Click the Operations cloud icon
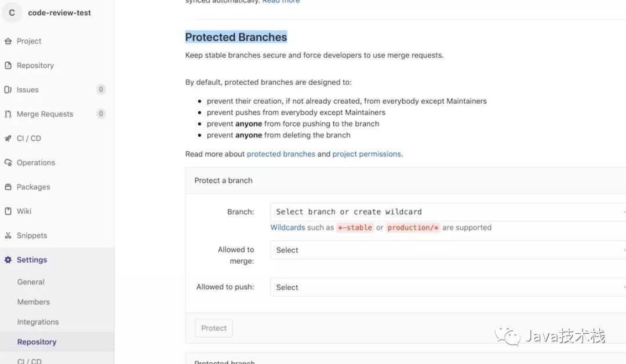Viewport: 626px width, 364px height. click(x=8, y=163)
